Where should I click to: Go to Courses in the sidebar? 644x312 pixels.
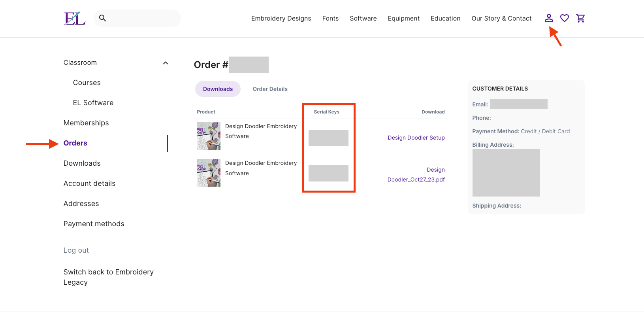click(x=87, y=83)
